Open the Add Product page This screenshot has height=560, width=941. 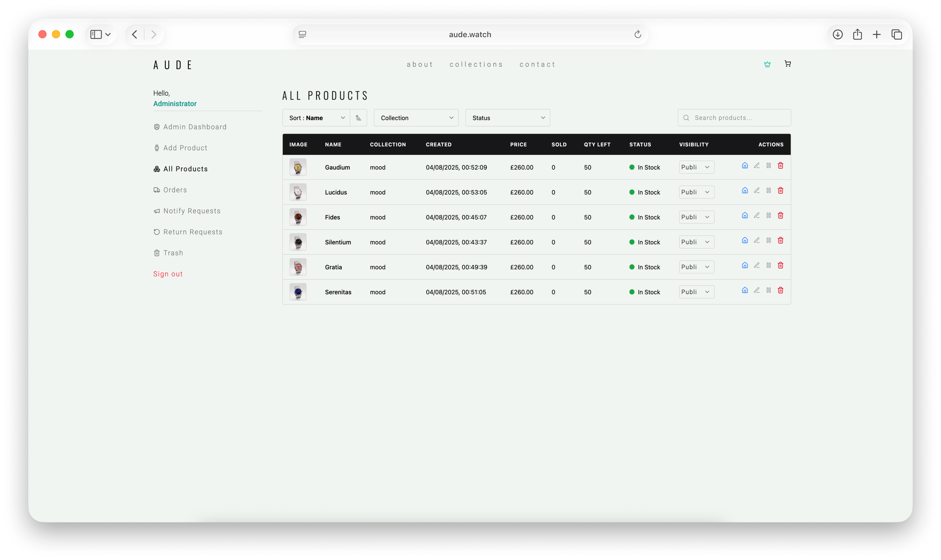point(185,148)
